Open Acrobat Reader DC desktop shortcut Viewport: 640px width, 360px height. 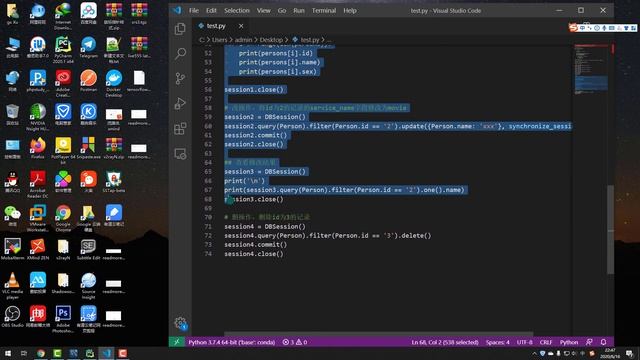pyautogui.click(x=38, y=185)
